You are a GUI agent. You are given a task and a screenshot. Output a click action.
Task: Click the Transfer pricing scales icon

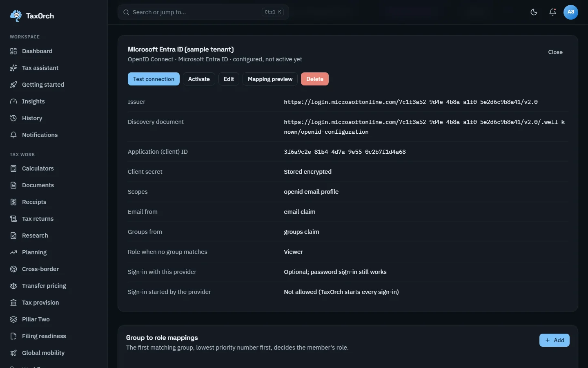[x=13, y=286]
